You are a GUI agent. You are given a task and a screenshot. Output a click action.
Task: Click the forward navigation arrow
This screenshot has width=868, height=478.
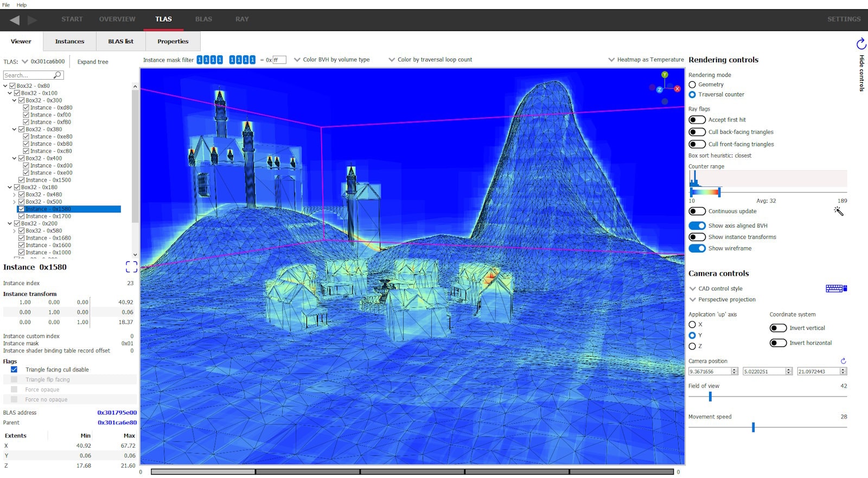(33, 20)
